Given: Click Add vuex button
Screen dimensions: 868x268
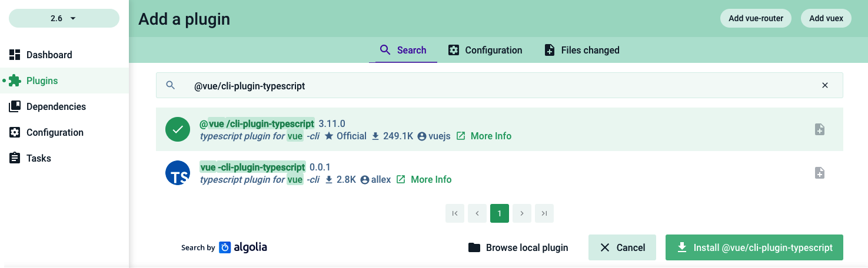Looking at the screenshot, I should coord(826,18).
